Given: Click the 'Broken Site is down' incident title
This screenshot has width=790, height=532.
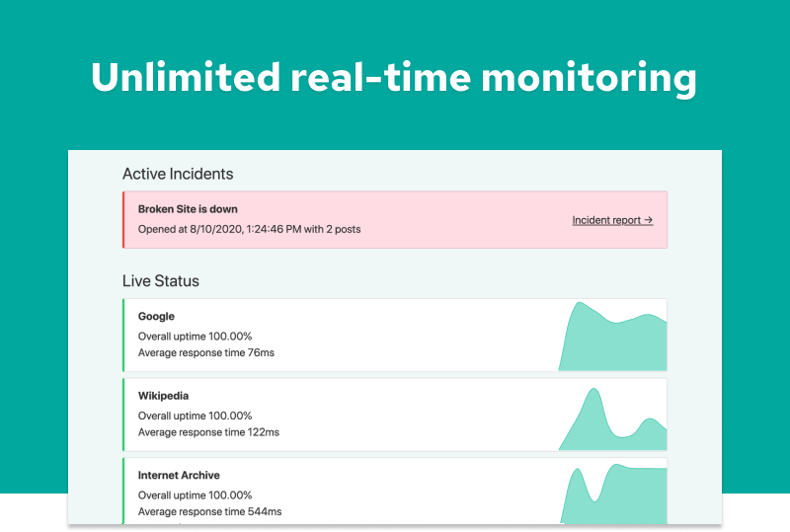Looking at the screenshot, I should pos(188,209).
